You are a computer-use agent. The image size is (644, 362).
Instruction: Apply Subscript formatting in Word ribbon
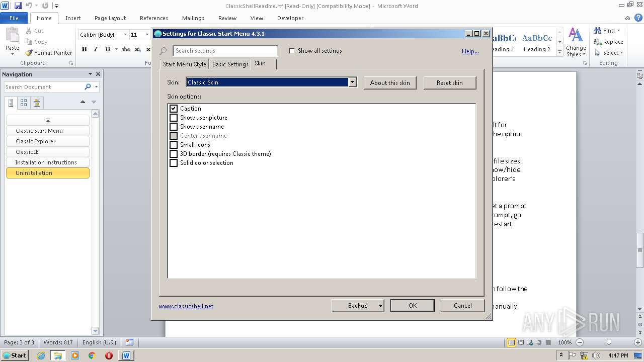(138, 49)
